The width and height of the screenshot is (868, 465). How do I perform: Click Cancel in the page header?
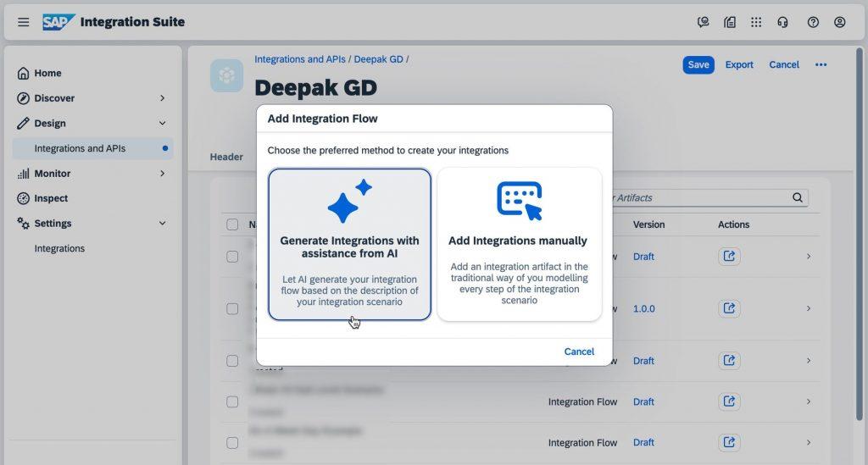click(784, 64)
